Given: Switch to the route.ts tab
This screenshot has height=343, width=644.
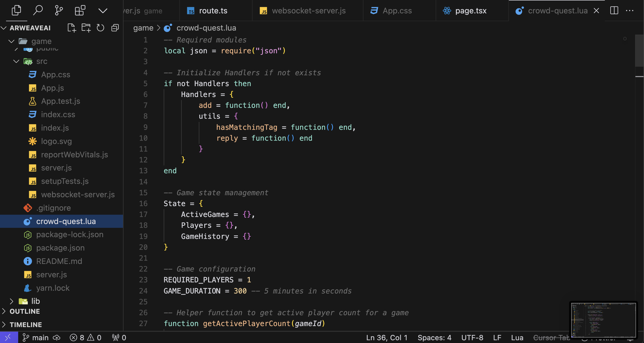Looking at the screenshot, I should 213,11.
